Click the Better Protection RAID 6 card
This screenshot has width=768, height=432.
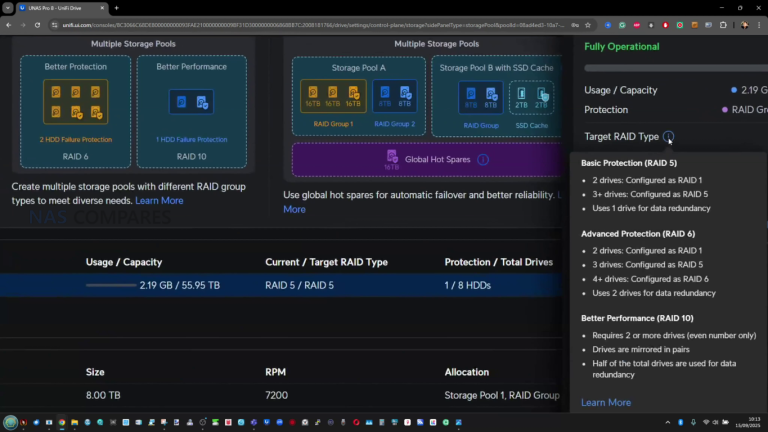point(75,110)
